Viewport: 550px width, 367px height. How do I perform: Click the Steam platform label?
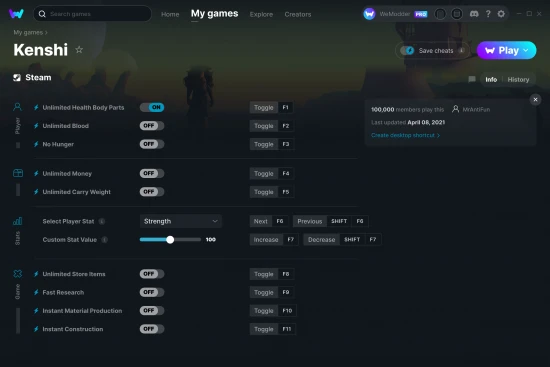pyautogui.click(x=38, y=78)
